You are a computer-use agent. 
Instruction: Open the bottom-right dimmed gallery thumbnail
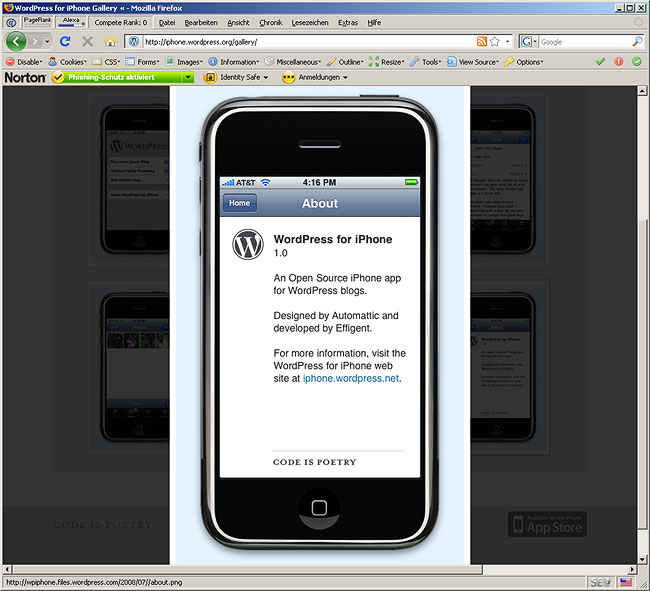510,367
